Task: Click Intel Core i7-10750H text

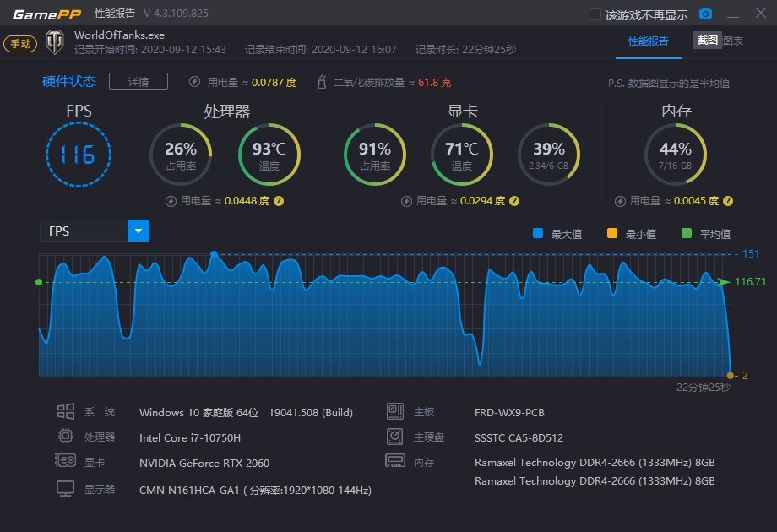Action: pyautogui.click(x=190, y=438)
